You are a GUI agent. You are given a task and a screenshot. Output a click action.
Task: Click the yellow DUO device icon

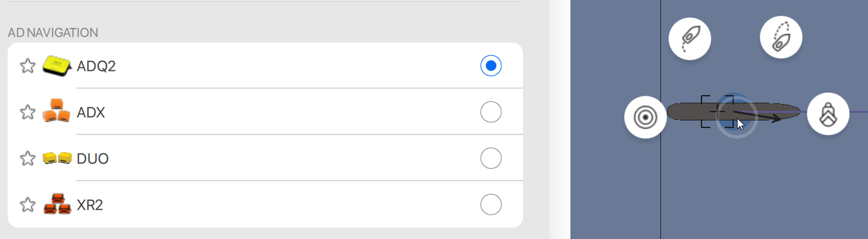[57, 158]
